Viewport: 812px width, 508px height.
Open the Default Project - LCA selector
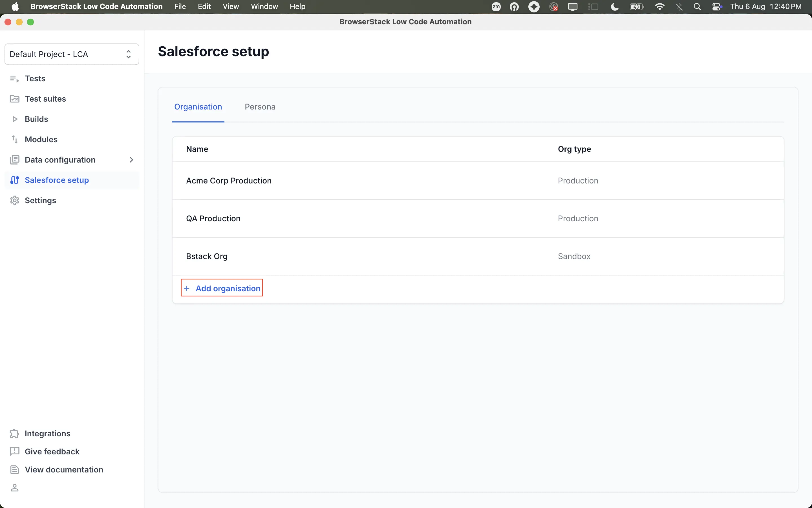72,54
